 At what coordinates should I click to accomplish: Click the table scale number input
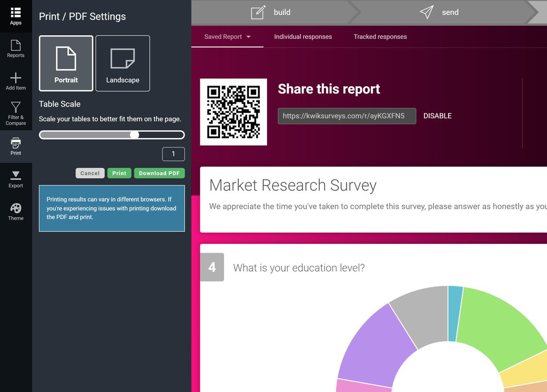(x=174, y=154)
